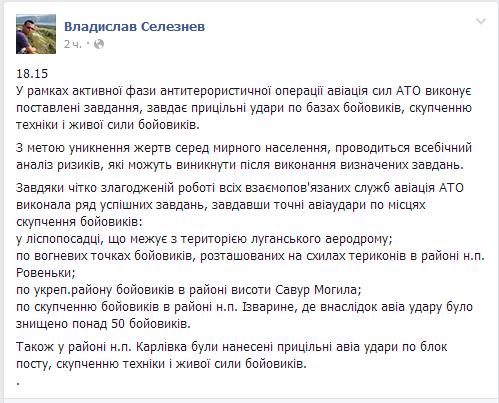The height and width of the screenshot is (403, 499).
Task: Click the words 'Савур Могила' in the post
Action: [x=316, y=290]
